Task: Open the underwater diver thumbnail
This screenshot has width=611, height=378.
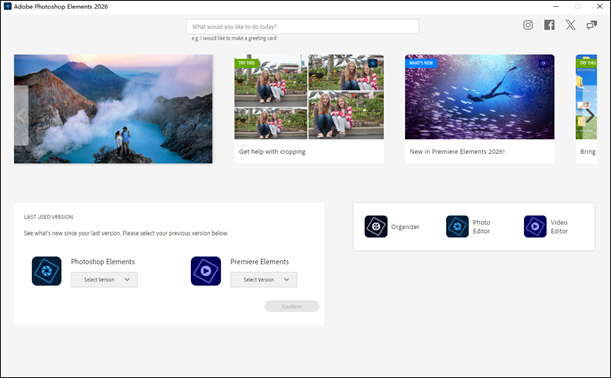Action: pos(480,97)
